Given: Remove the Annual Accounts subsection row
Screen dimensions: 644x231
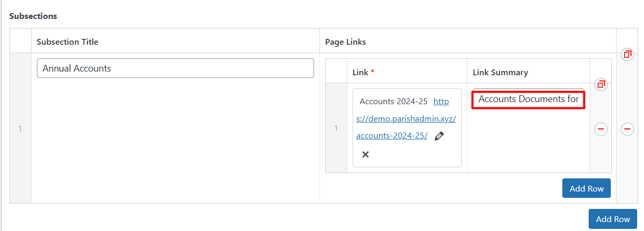Looking at the screenshot, I should [627, 129].
